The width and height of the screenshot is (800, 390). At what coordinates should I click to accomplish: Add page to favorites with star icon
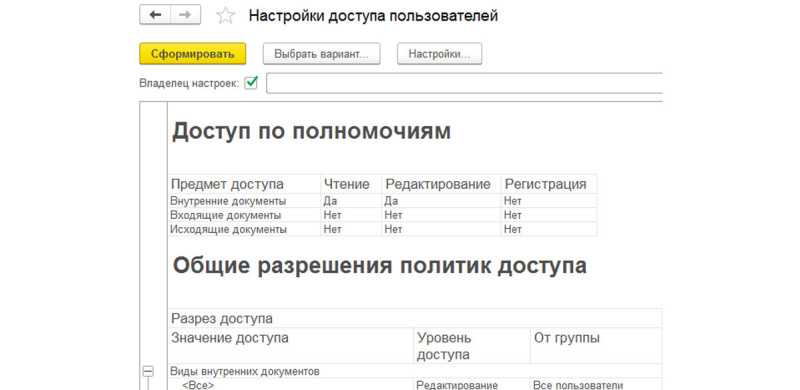pos(225,16)
